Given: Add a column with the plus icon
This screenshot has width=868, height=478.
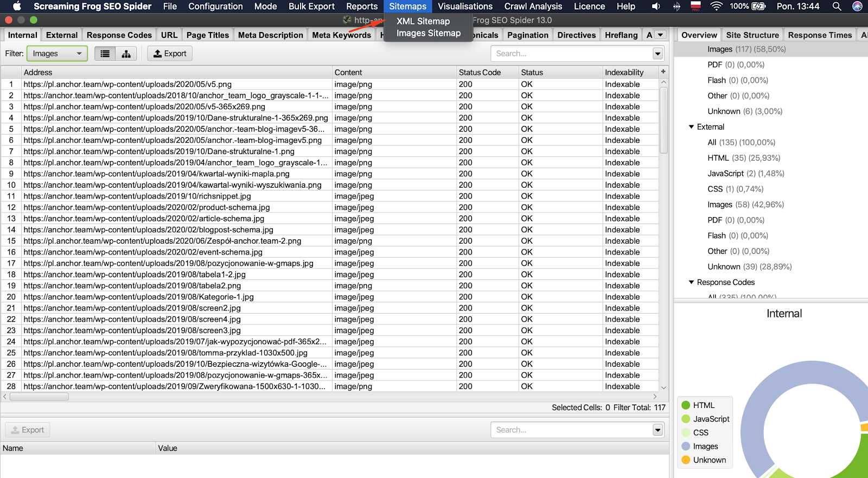Looking at the screenshot, I should 663,72.
